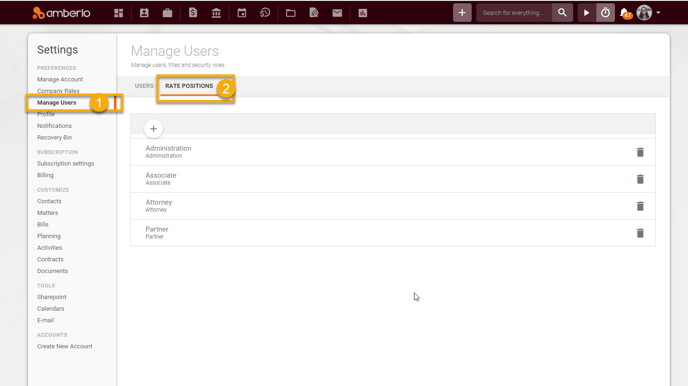
Task: Open the dashboard grid icon
Action: [x=118, y=13]
